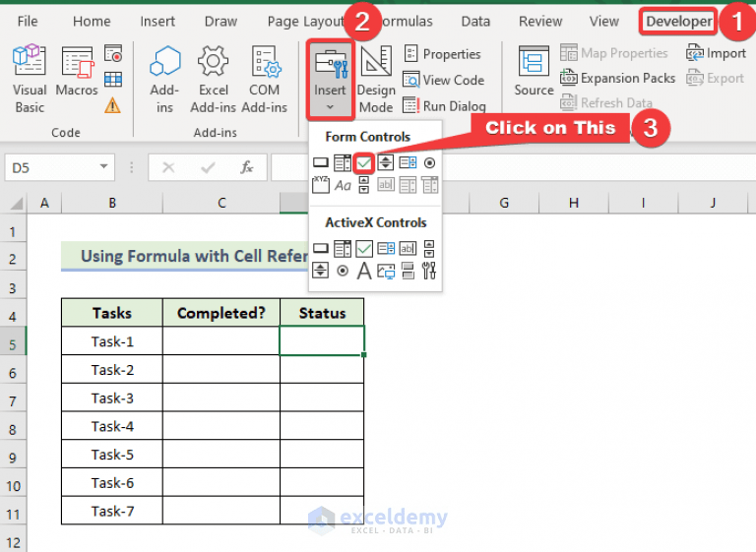Viewport: 756px width, 552px height.
Task: Select the Developer tab
Action: point(679,22)
